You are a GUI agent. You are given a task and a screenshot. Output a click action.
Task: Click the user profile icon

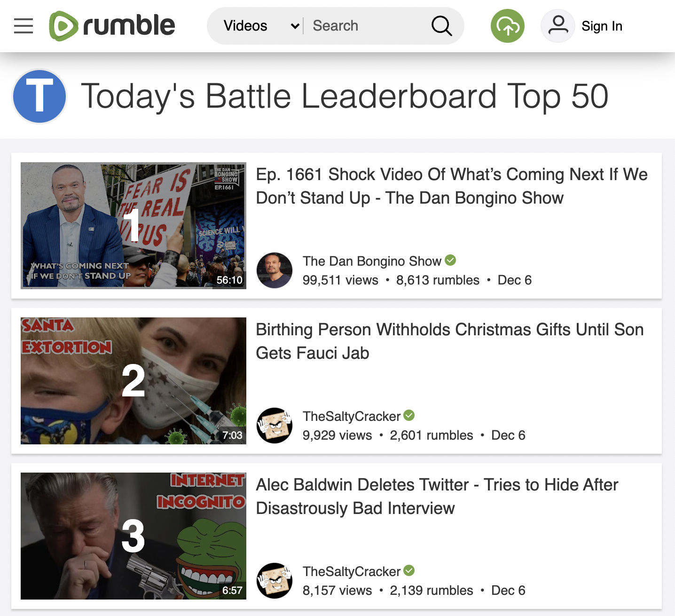[558, 26]
